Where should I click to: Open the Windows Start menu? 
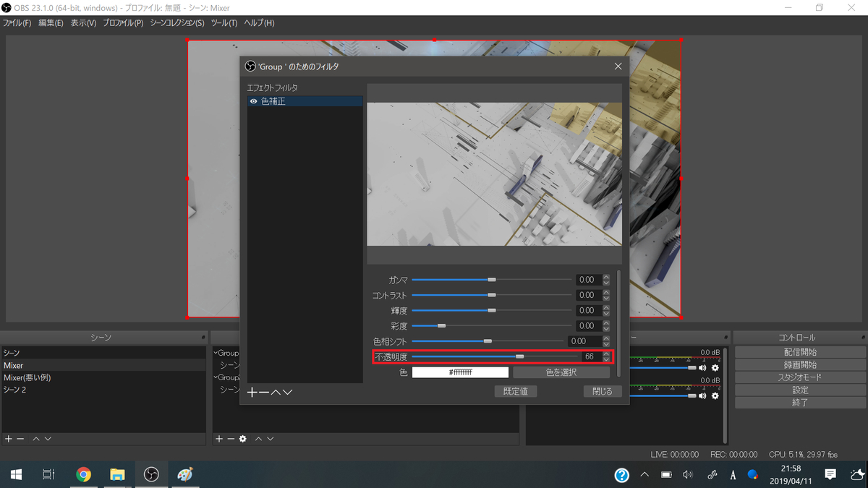(16, 474)
